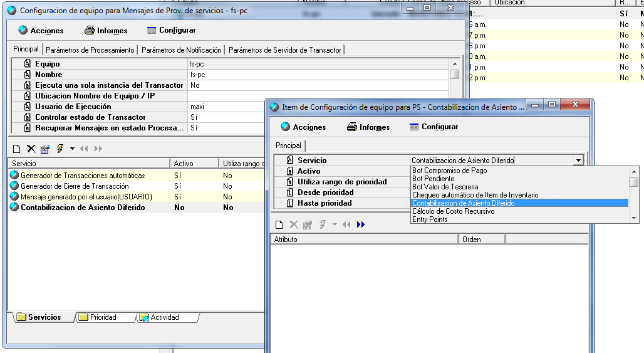Click blue forward arrows in Item window toolbar

[361, 225]
